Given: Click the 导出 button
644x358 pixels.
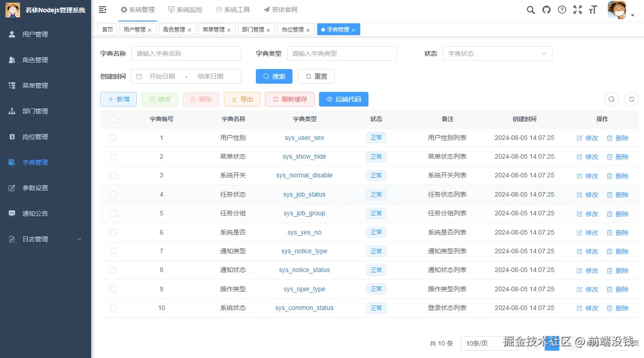Looking at the screenshot, I should [x=242, y=99].
